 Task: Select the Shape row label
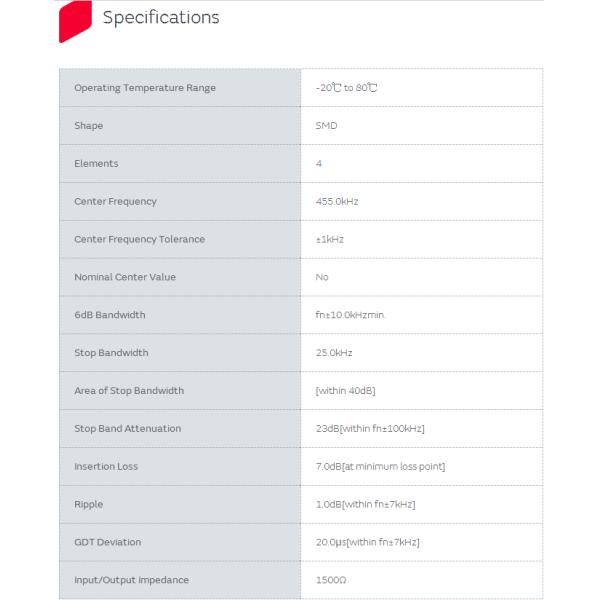(88, 126)
